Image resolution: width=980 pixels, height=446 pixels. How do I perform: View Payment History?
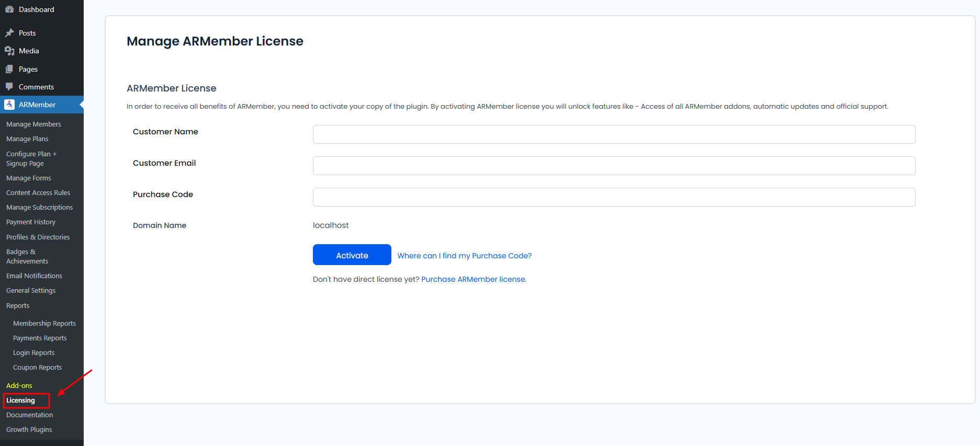point(31,222)
